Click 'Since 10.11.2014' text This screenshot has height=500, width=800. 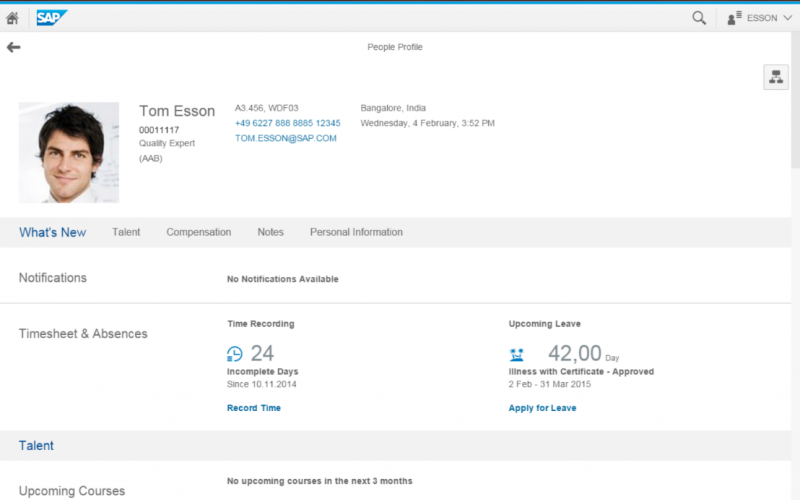262,384
